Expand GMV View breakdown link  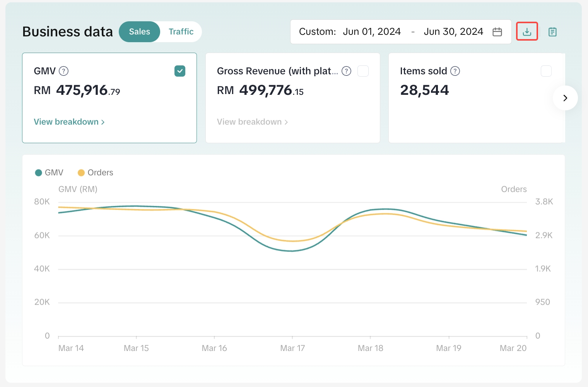(x=69, y=122)
